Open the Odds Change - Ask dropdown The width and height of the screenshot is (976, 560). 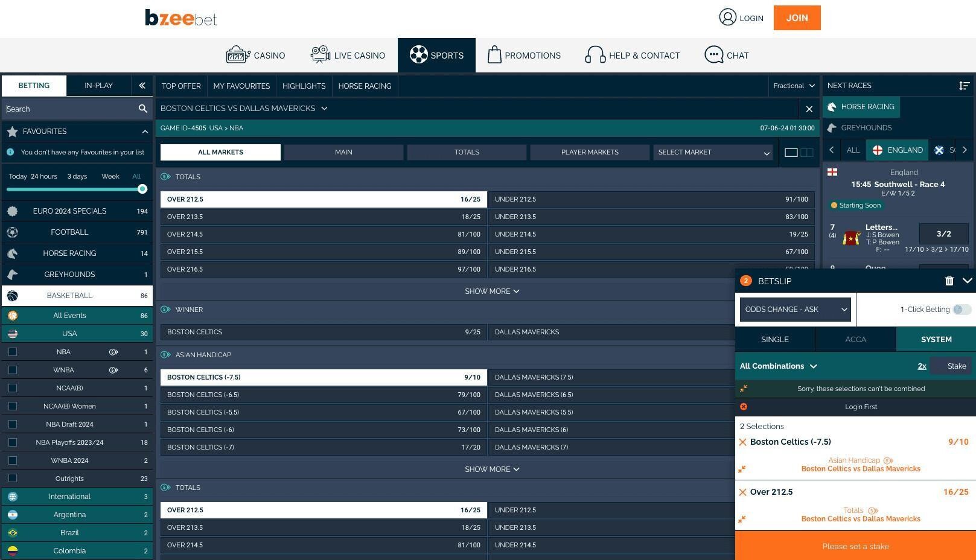click(x=795, y=310)
